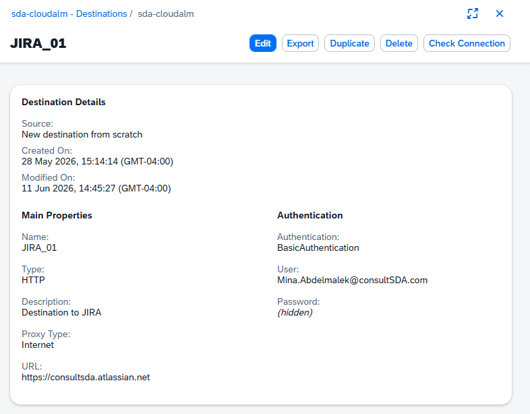Click the Proxy Type value Internet
This screenshot has height=414, width=530.
click(38, 345)
